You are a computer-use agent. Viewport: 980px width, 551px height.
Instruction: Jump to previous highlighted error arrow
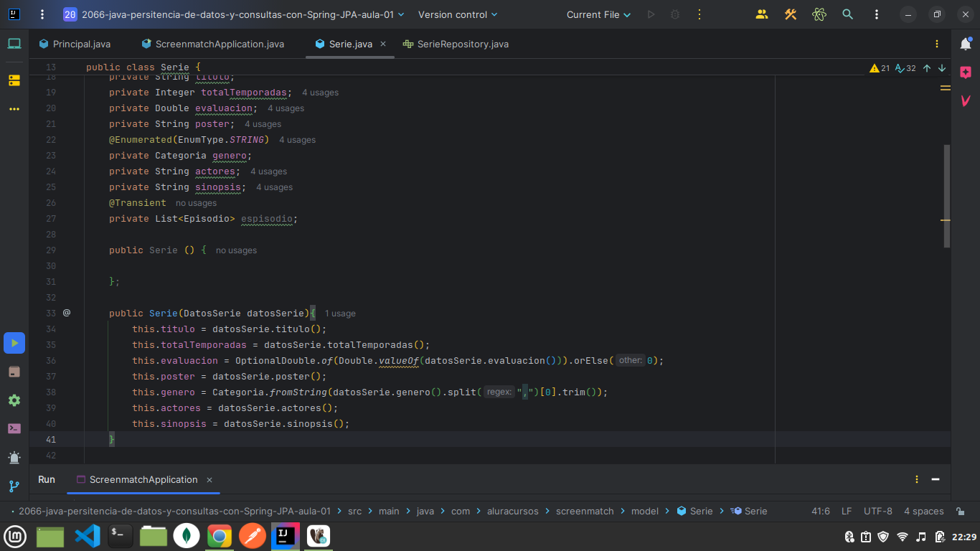click(x=927, y=68)
